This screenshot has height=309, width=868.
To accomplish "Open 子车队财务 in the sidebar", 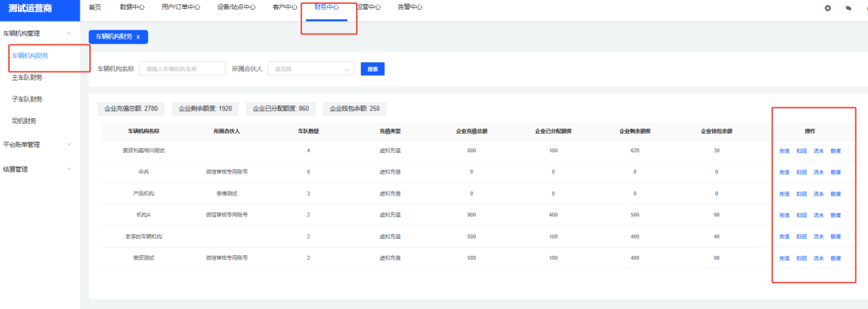I will point(27,99).
